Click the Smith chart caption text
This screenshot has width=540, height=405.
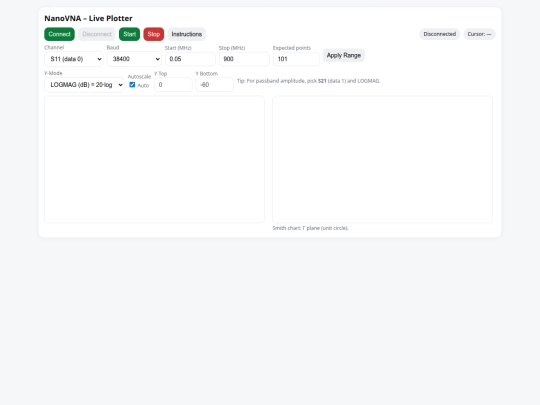(310, 228)
